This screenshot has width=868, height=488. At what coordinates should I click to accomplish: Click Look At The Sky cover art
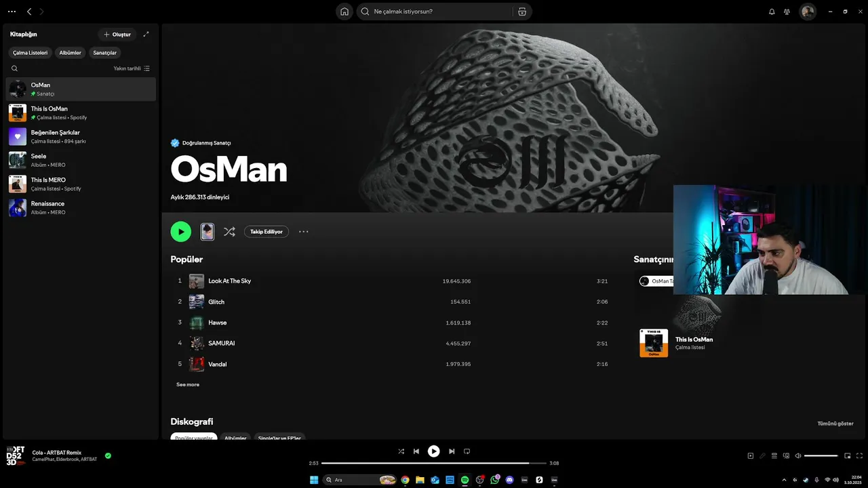pos(197,281)
